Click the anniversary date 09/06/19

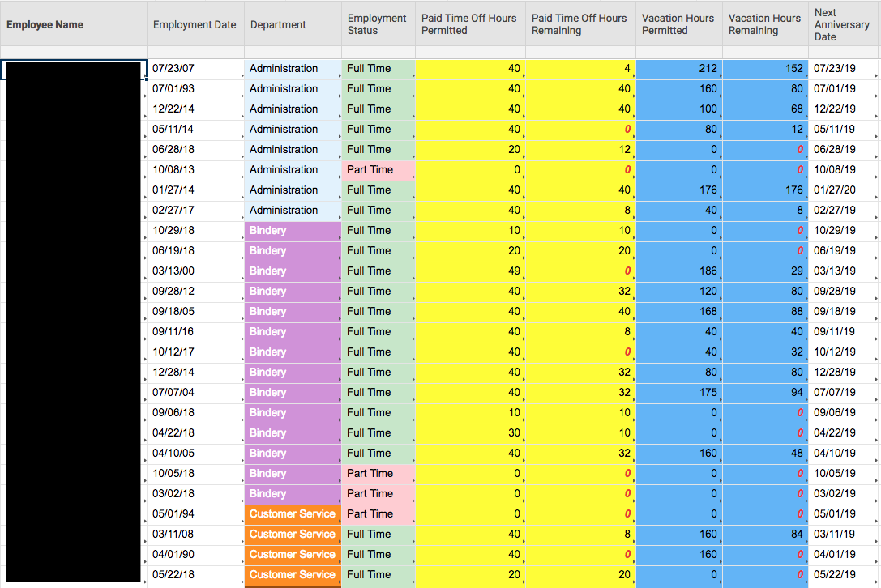(x=845, y=412)
